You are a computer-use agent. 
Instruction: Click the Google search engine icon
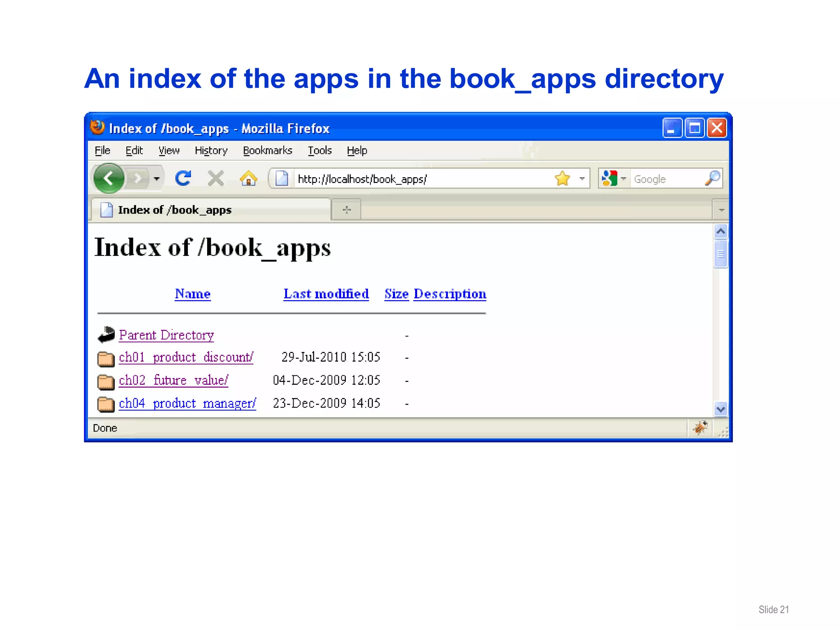(609, 178)
